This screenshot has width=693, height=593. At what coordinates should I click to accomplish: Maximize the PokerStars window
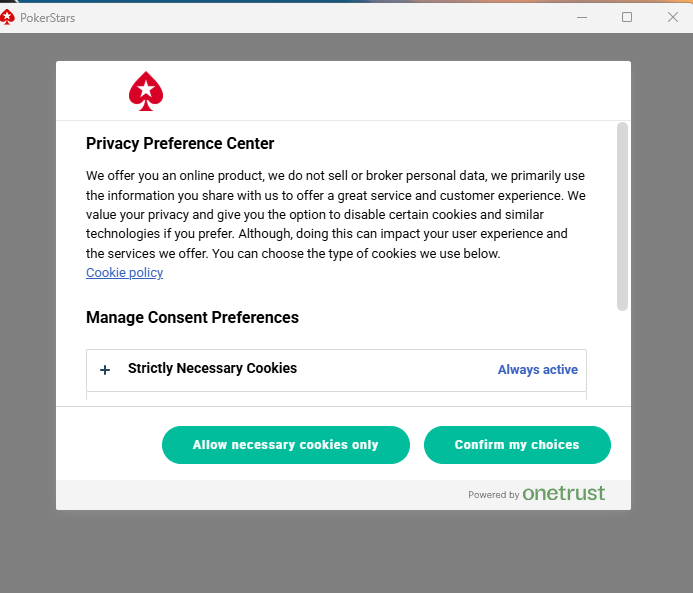coord(627,17)
